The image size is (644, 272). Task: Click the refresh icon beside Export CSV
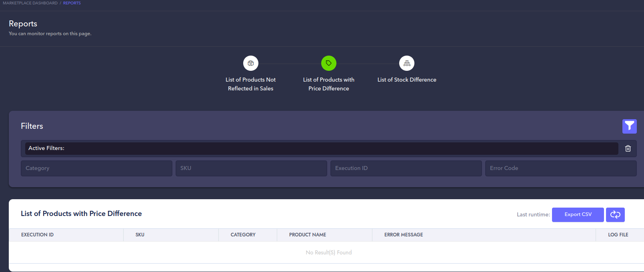(x=615, y=215)
